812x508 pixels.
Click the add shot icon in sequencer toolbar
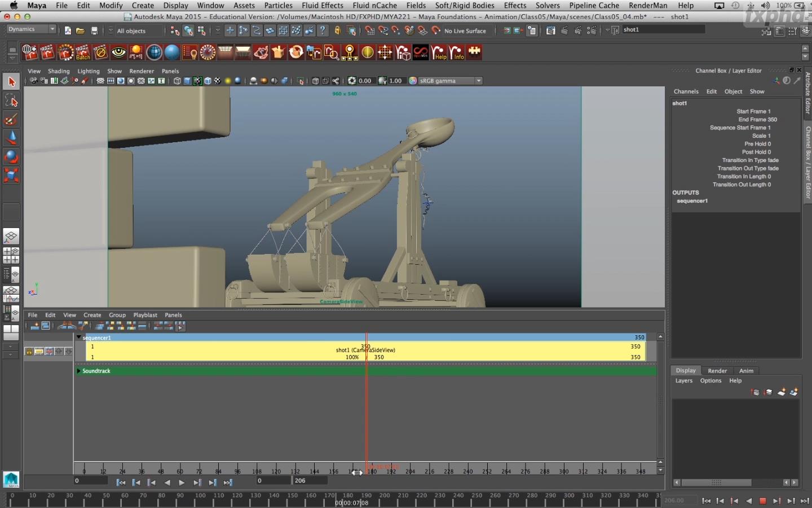(x=35, y=326)
